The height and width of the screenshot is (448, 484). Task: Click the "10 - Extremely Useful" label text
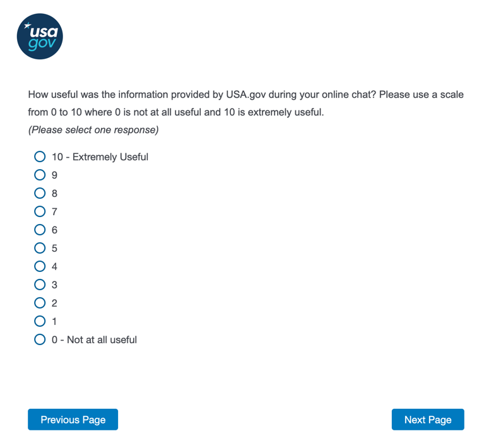tap(100, 156)
